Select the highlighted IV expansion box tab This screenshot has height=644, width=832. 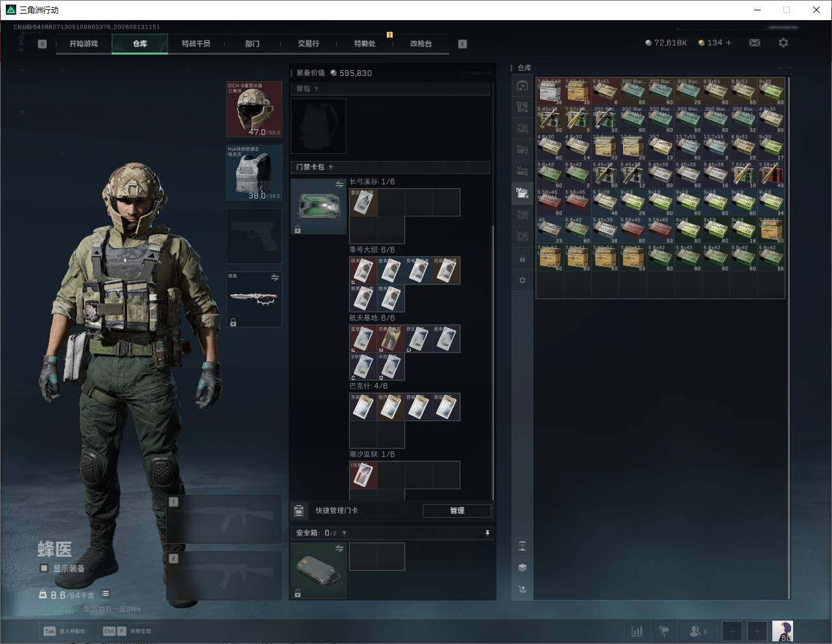[522, 192]
